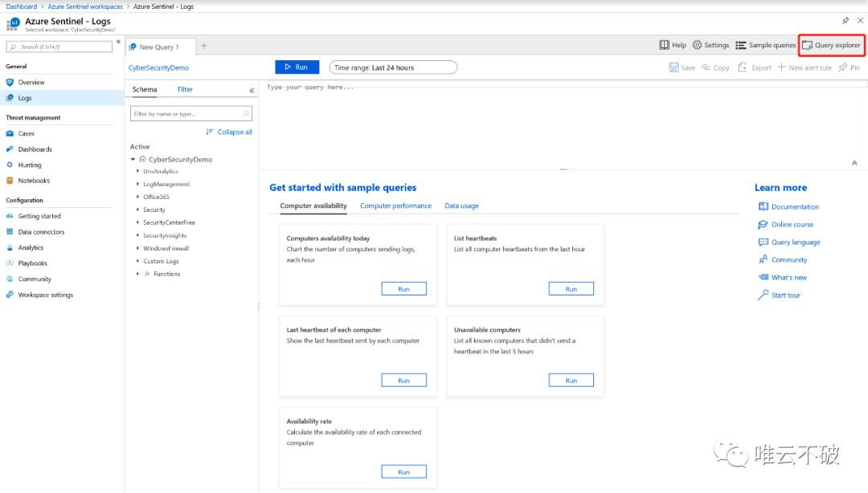Run Computers availability today query
Screen dimensions: 868x493
[403, 289]
